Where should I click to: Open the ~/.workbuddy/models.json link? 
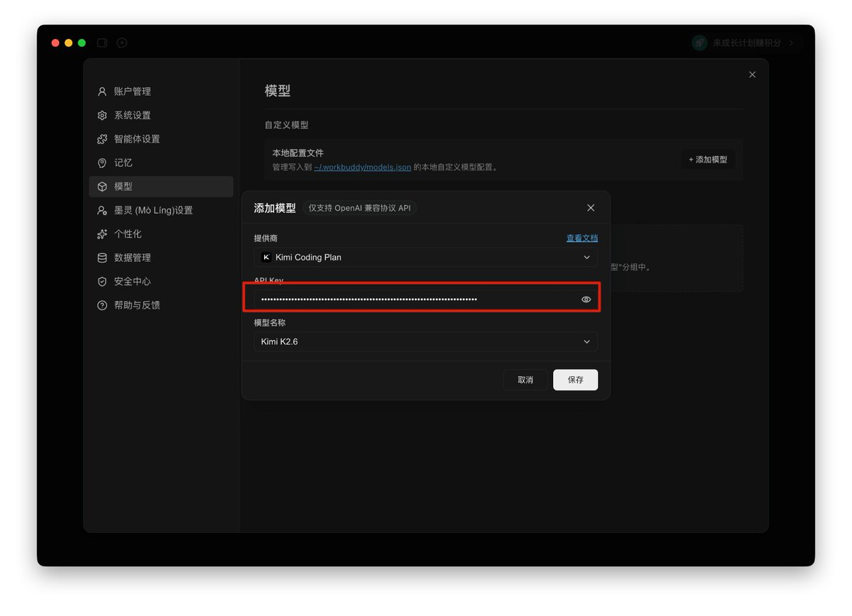pyautogui.click(x=363, y=167)
